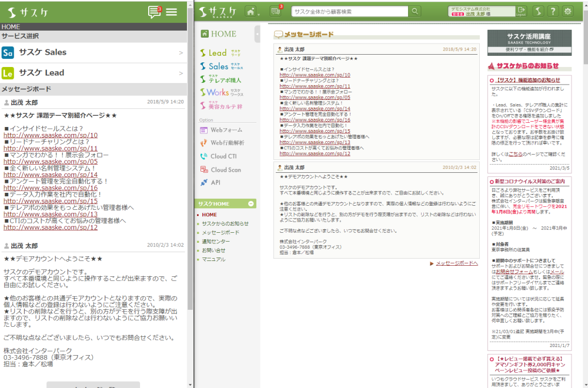
Task: Collapse the サスケHOME sidebar section
Action: (251, 203)
